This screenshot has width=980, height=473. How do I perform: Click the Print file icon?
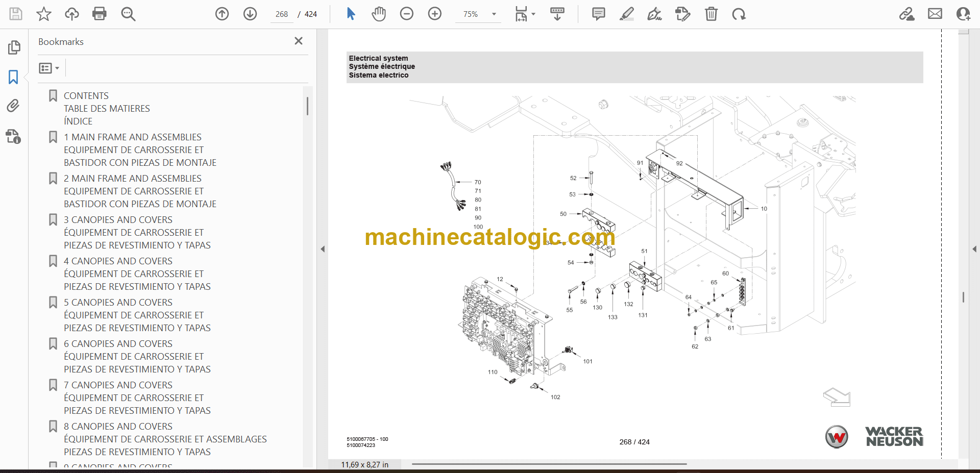[99, 14]
